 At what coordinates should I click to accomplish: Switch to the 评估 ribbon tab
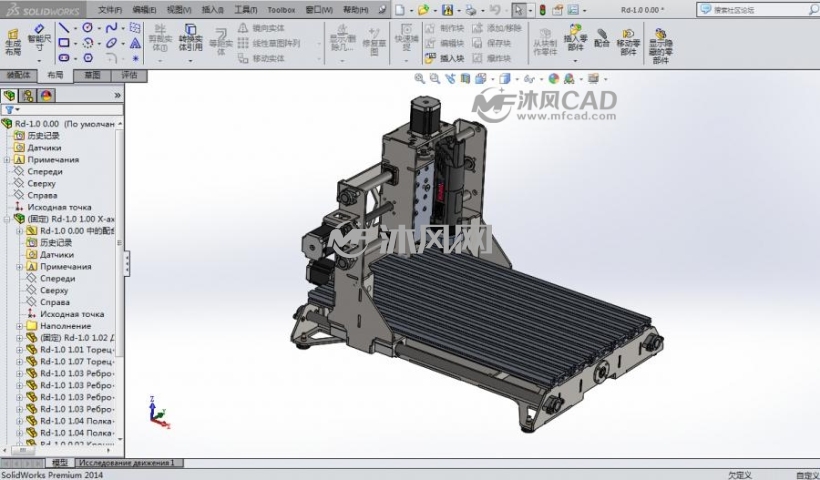129,75
